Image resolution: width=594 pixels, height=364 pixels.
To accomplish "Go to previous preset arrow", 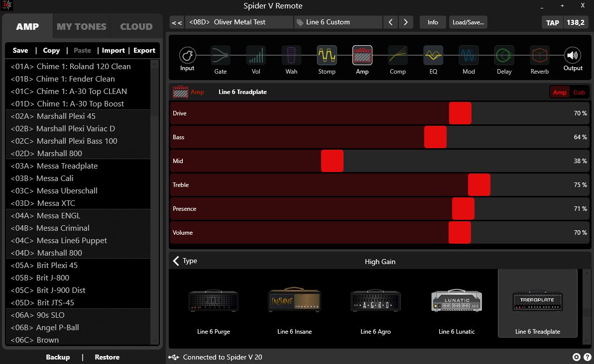I will coord(390,22).
